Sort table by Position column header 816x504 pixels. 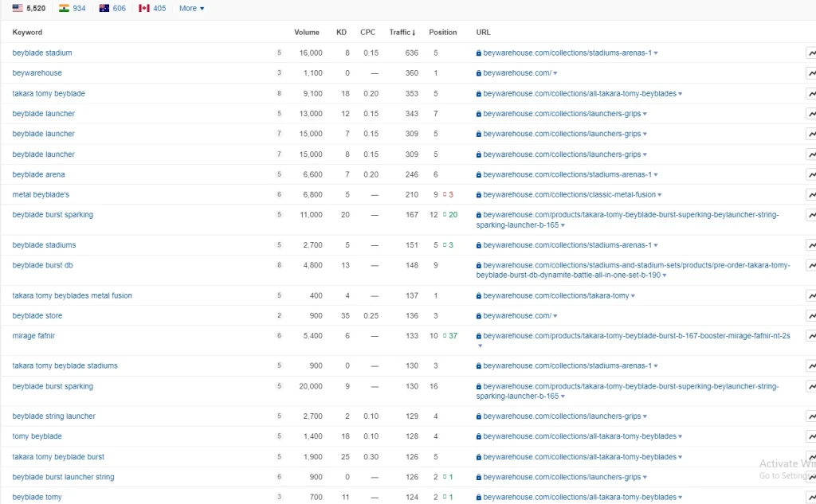coord(443,33)
